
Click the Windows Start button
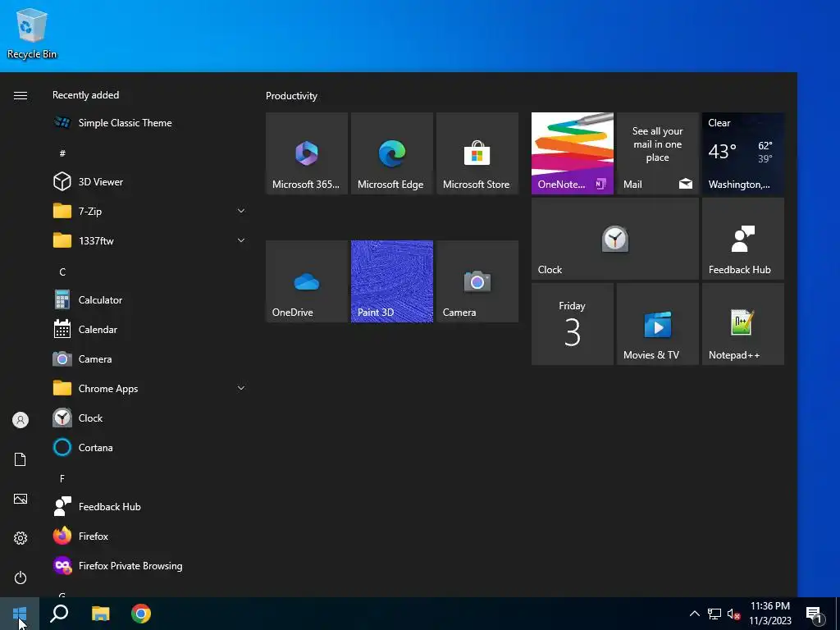20,614
